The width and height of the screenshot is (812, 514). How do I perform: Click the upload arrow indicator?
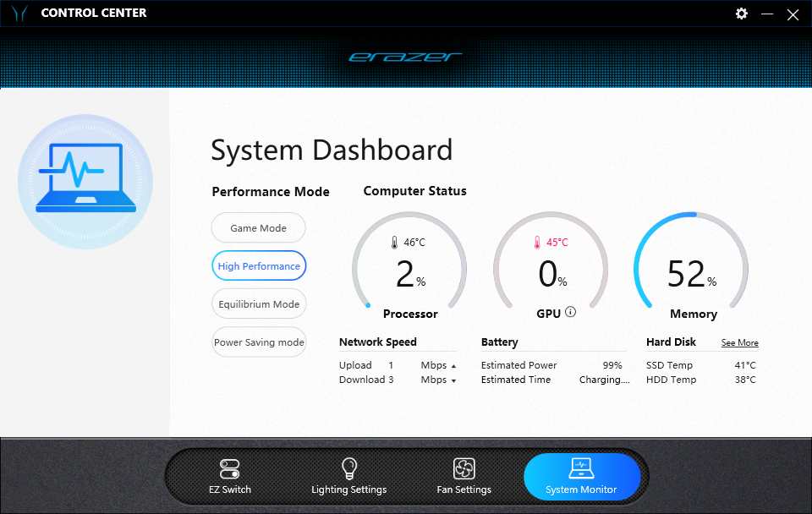453,366
